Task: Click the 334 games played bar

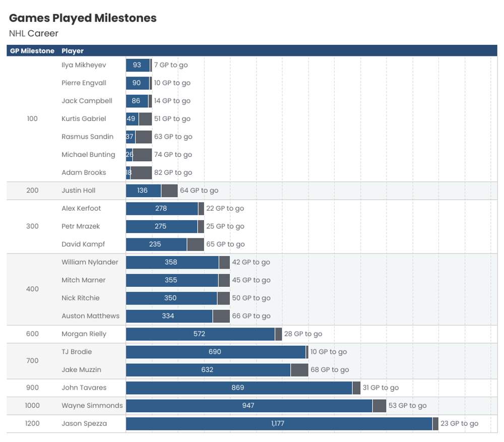Action: point(169,316)
